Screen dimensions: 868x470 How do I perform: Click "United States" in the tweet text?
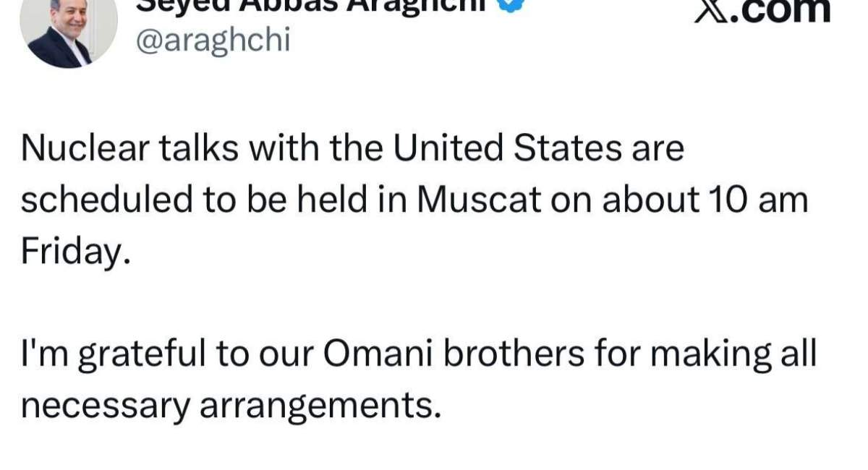click(507, 149)
